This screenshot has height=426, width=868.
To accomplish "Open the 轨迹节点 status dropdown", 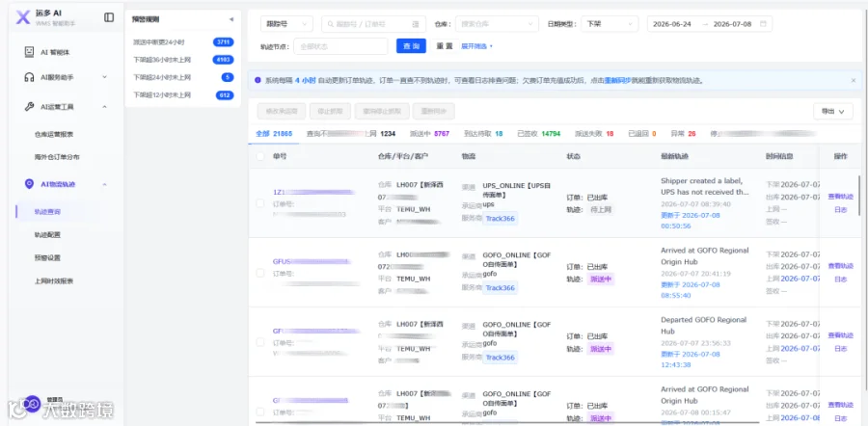I will click(340, 46).
